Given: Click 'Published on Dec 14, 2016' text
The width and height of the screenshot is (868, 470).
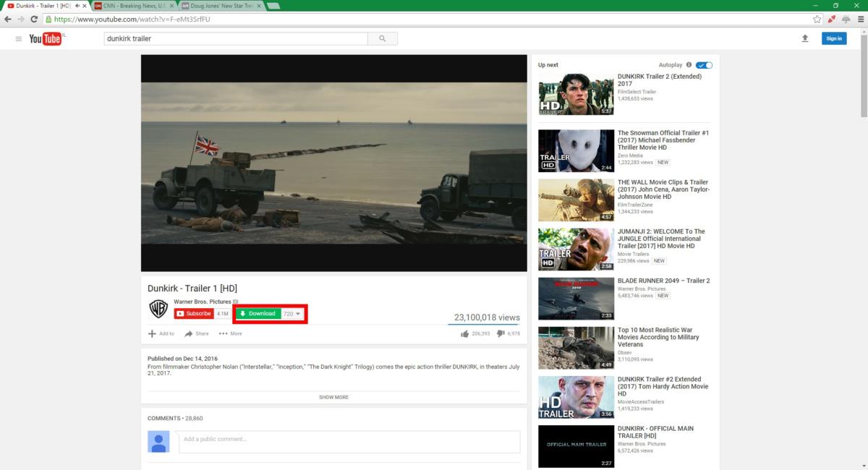Looking at the screenshot, I should pyautogui.click(x=182, y=359).
